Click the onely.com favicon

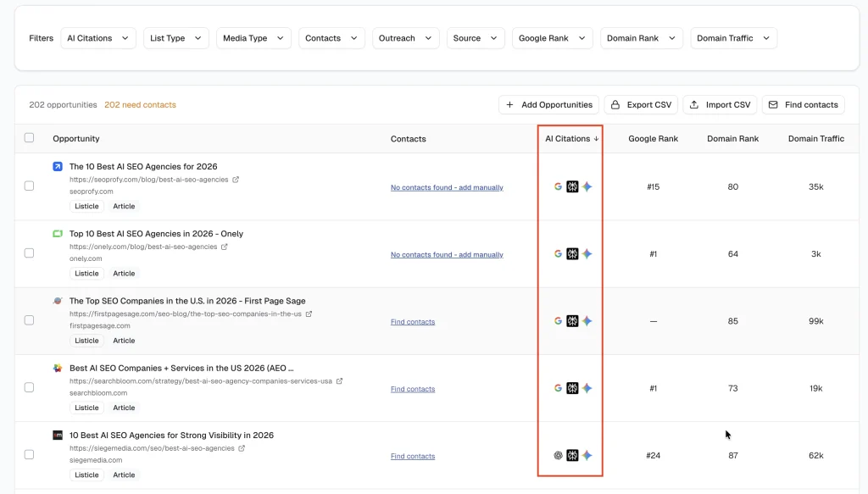click(58, 234)
